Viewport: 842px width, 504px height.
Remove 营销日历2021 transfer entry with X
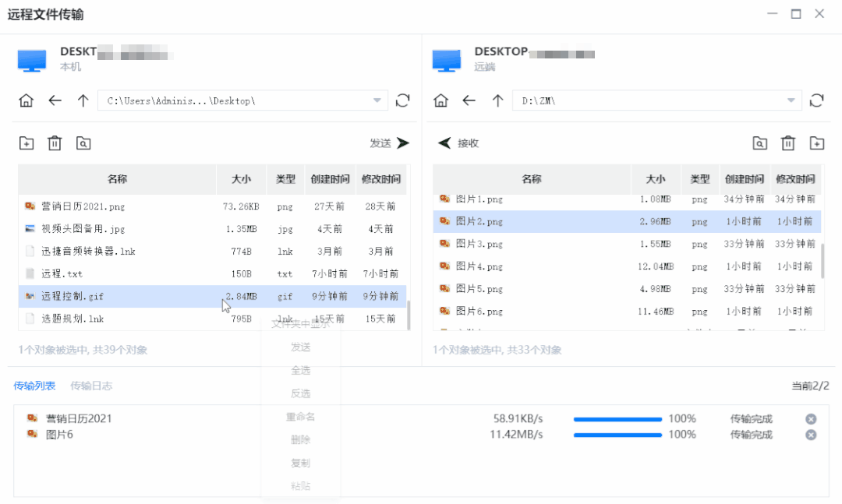811,419
